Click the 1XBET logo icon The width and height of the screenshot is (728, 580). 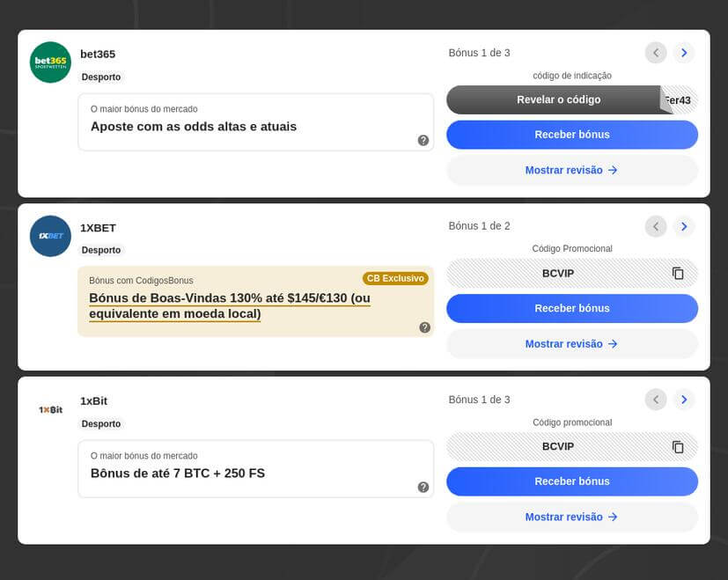tap(50, 236)
